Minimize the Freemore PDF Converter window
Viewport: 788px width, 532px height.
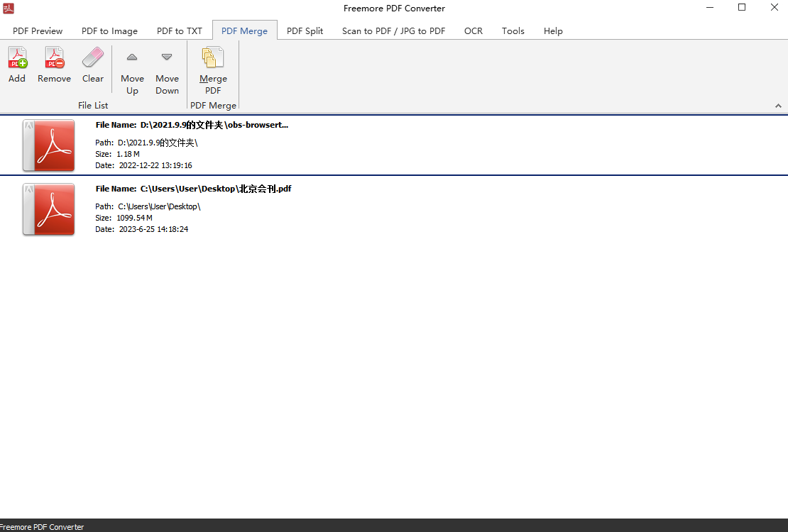point(710,8)
